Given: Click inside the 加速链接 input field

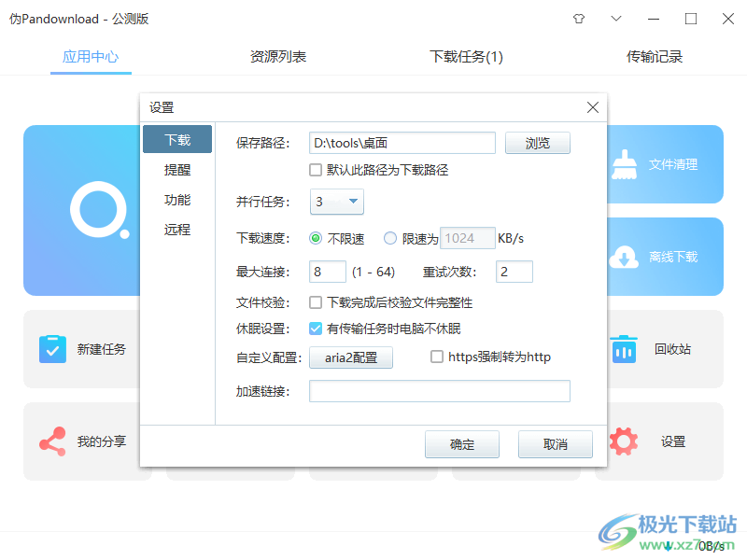Looking at the screenshot, I should [439, 390].
